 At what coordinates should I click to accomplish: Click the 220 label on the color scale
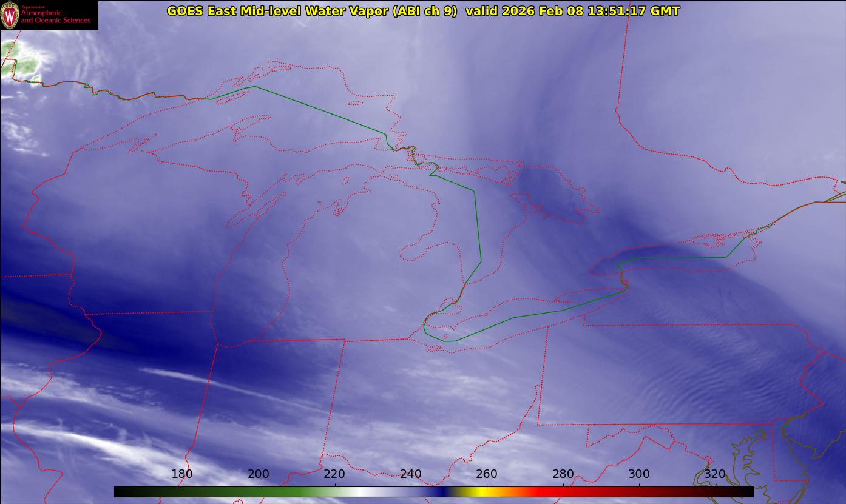click(334, 474)
